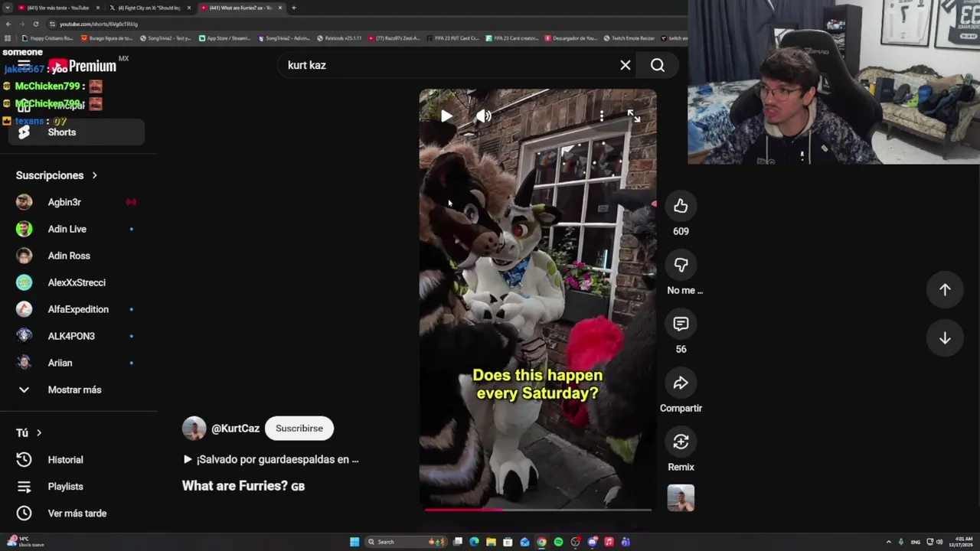Clear the 'kurt kaz' search text

(626, 65)
